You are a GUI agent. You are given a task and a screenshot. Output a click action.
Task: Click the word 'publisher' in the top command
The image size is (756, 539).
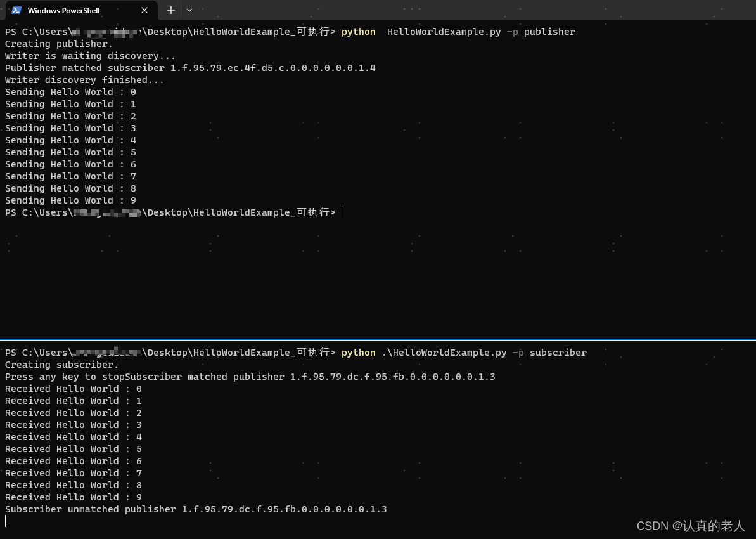pos(549,32)
